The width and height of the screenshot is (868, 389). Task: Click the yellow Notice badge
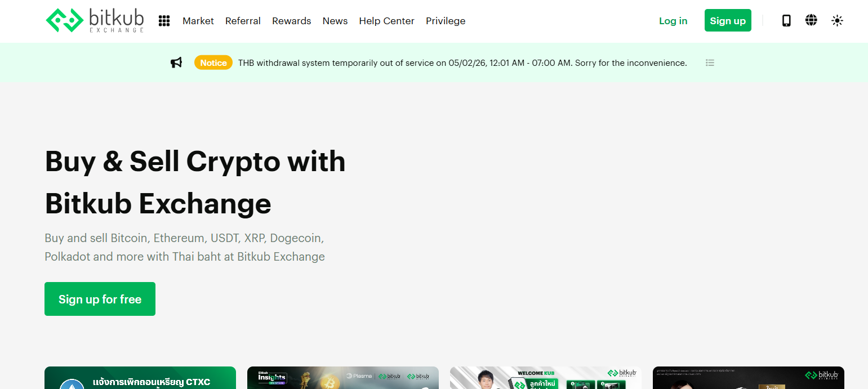(213, 62)
